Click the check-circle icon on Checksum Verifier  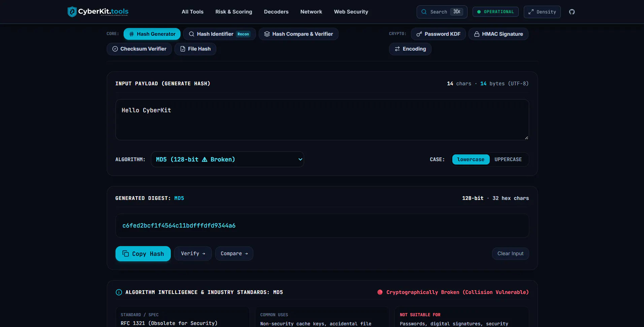[115, 49]
